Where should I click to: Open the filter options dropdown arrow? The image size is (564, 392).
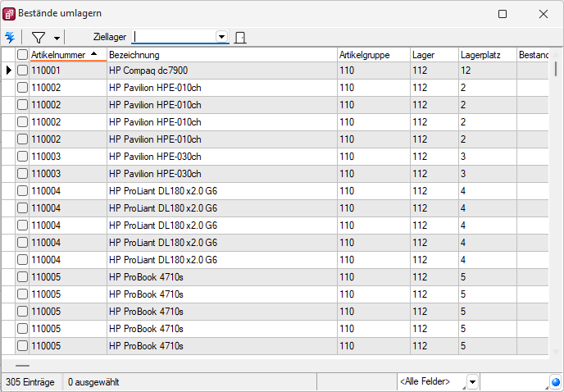point(57,39)
